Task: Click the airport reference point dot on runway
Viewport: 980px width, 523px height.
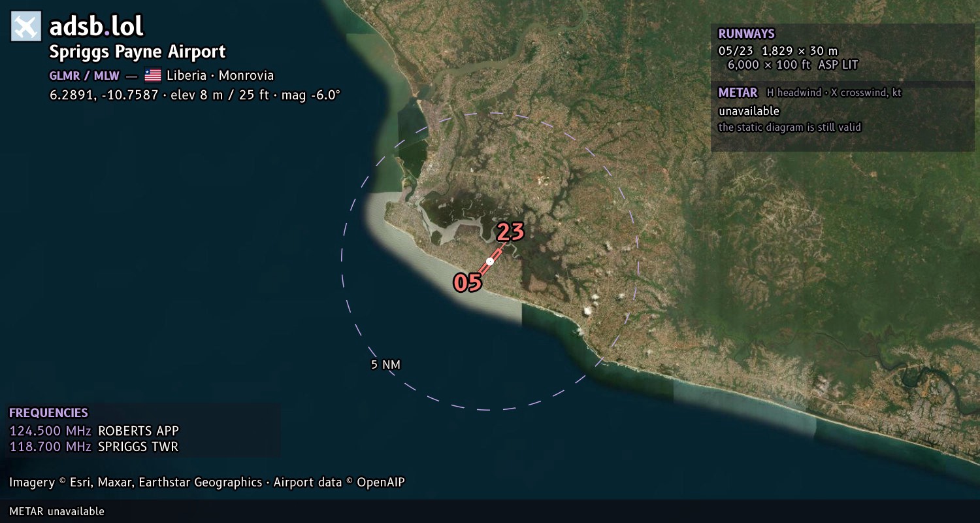Action: 490,261
